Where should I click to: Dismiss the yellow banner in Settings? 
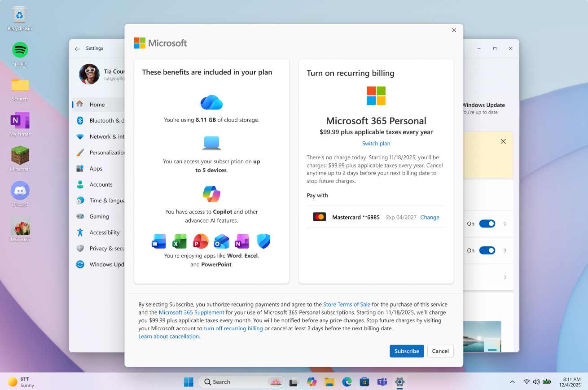(503, 141)
